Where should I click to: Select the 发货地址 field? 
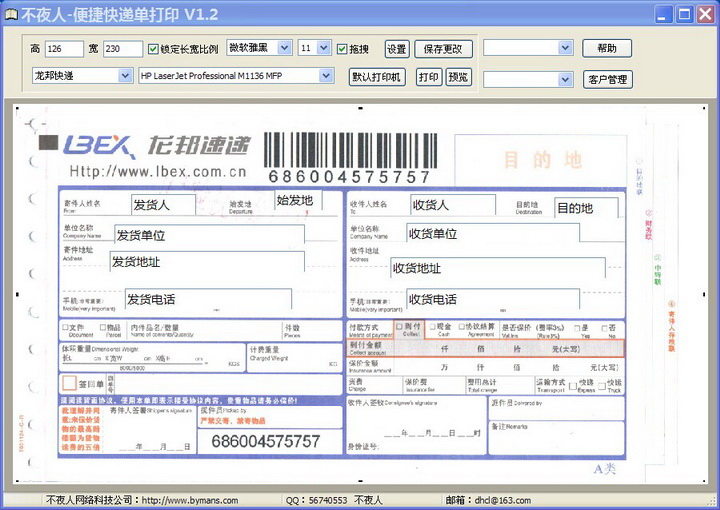coord(207,261)
